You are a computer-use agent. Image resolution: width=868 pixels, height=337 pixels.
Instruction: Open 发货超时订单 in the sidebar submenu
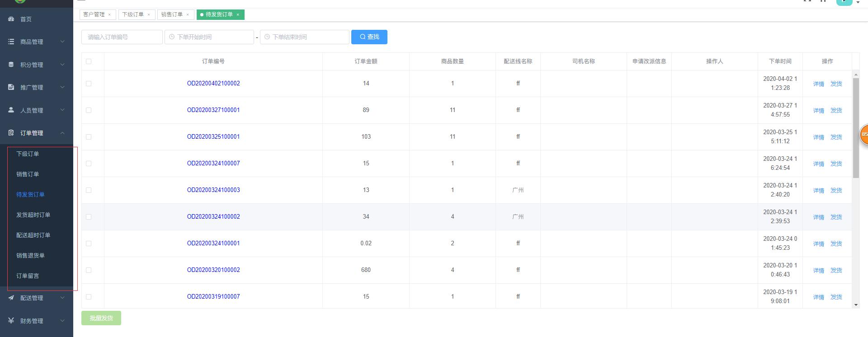[33, 215]
